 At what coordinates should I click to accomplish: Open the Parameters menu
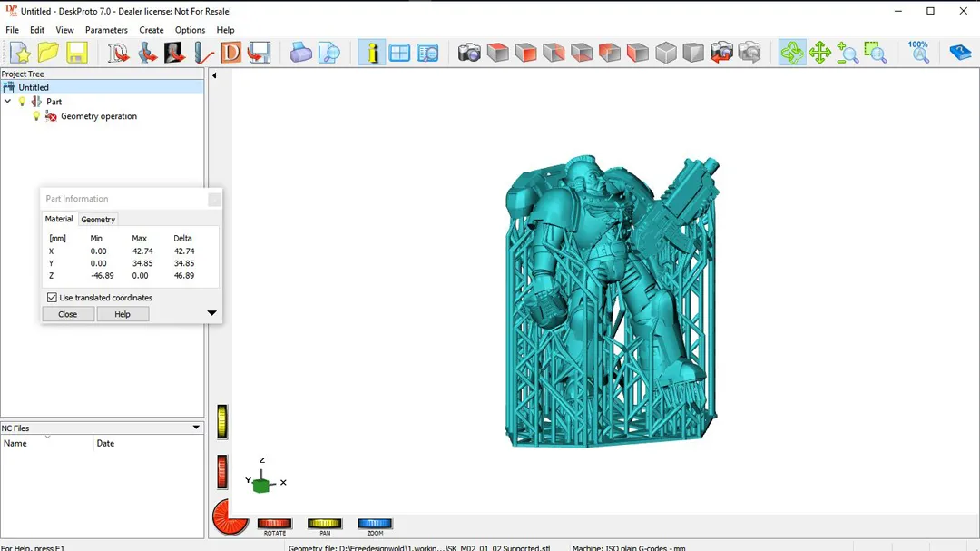[x=106, y=30]
